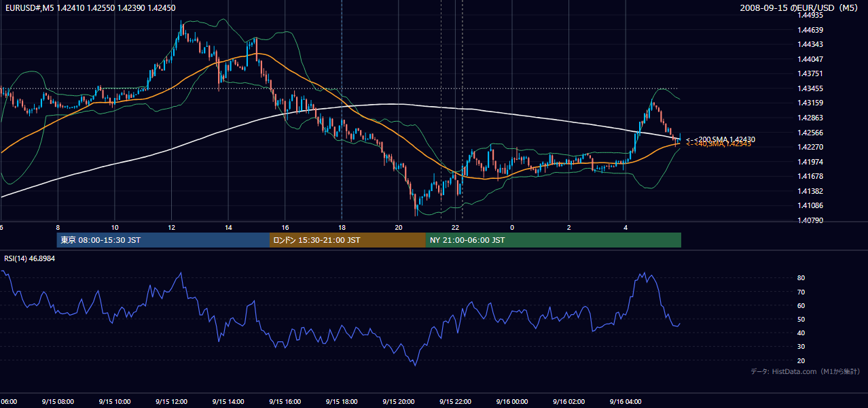Click the EURUSD#,M5 price header text

[90, 8]
